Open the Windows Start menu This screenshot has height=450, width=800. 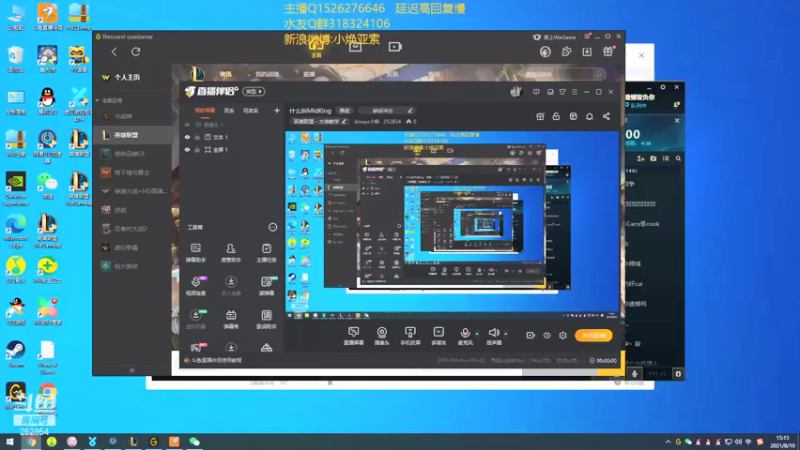10,442
